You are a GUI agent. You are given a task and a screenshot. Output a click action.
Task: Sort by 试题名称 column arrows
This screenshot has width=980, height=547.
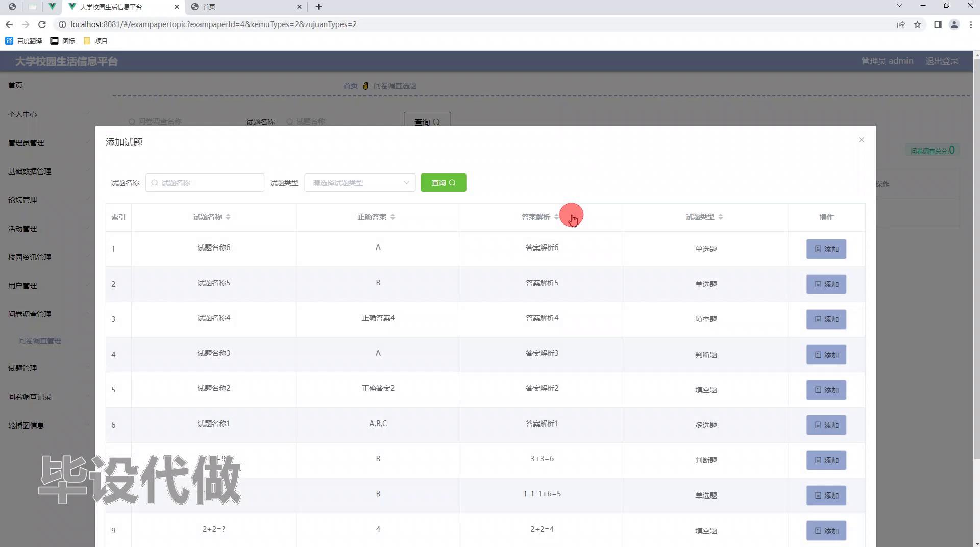(x=228, y=217)
